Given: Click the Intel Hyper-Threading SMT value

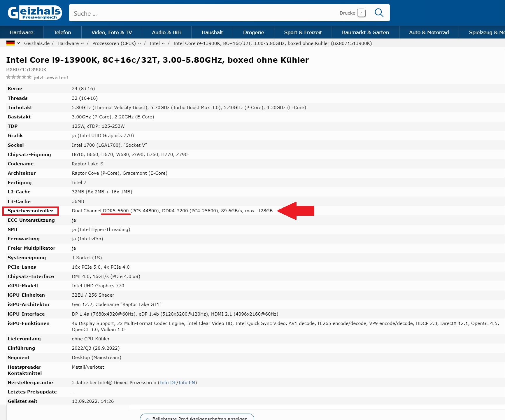Looking at the screenshot, I should coord(101,230).
